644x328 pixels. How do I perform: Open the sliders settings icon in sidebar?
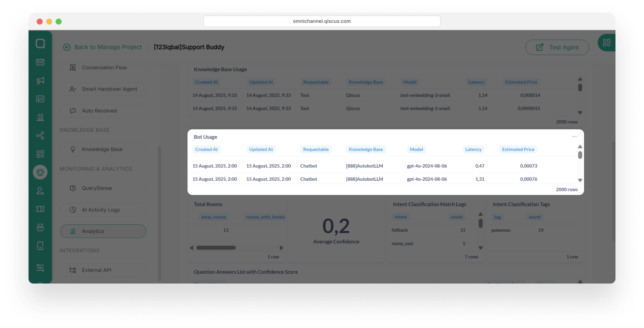[40, 268]
